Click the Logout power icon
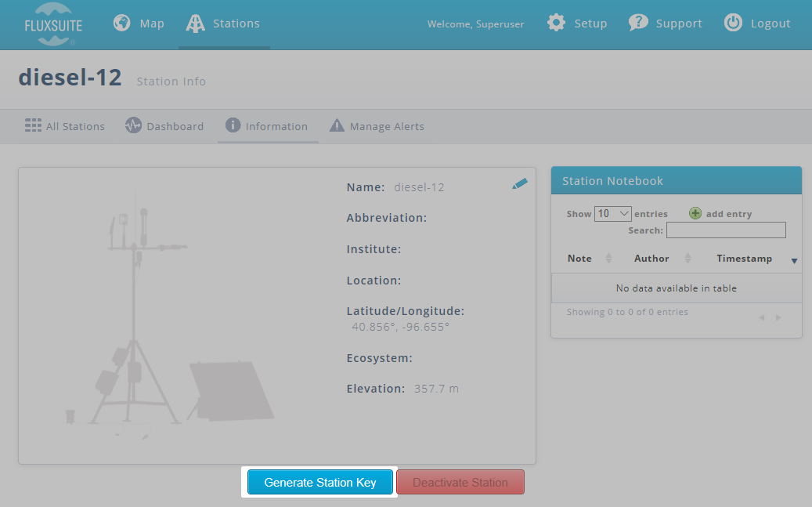Image resolution: width=812 pixels, height=507 pixels. 733,24
